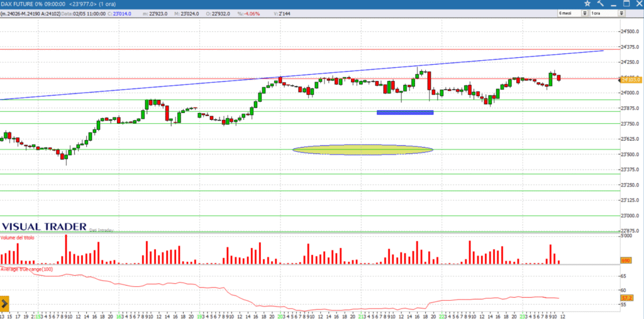Image resolution: width=644 pixels, height=319 pixels.
Task: Click the 24'500.0 price axis label
Action: [630, 31]
